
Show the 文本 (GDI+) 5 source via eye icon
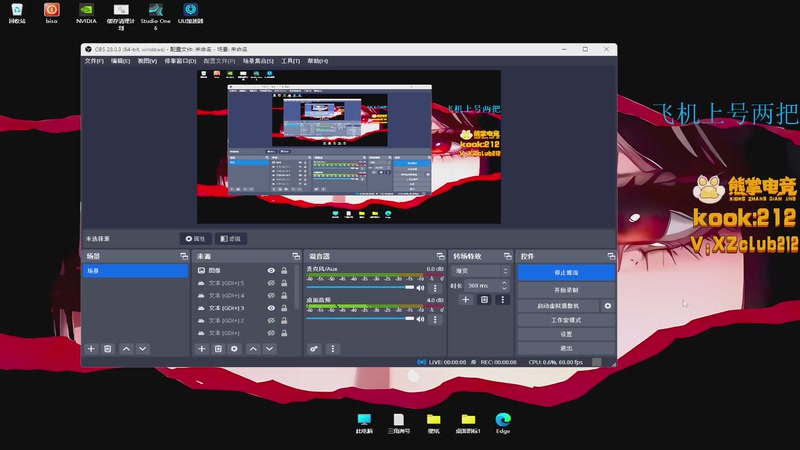(x=271, y=283)
